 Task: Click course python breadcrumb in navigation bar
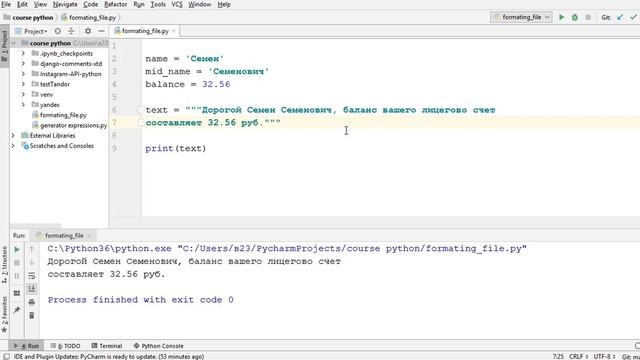[x=29, y=18]
